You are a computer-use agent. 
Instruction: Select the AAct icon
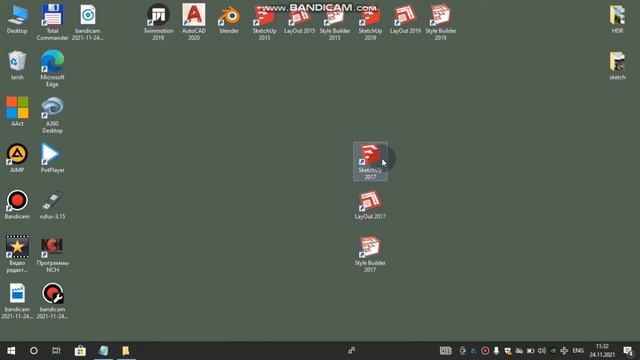click(x=17, y=112)
